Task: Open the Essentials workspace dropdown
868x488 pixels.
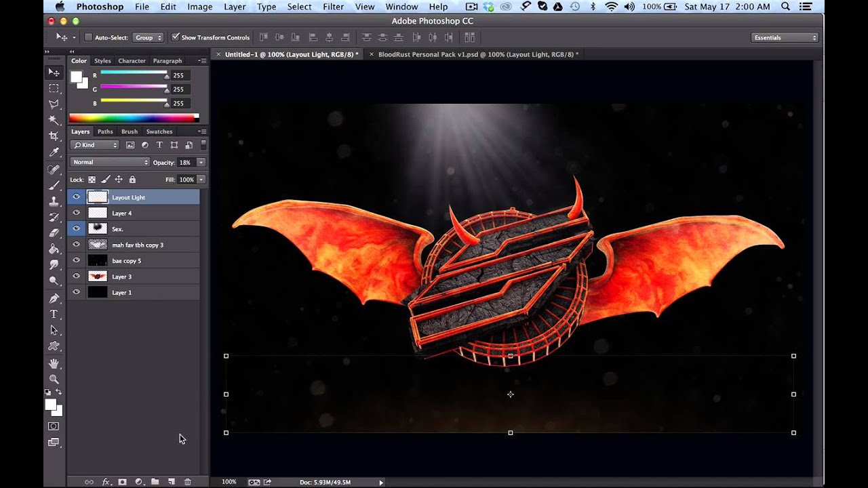Action: coord(785,38)
